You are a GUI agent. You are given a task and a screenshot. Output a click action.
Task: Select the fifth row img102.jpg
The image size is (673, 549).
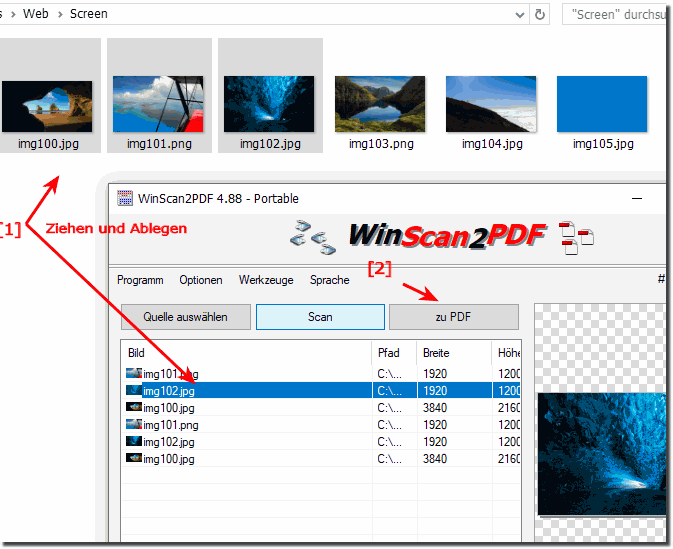(321, 442)
